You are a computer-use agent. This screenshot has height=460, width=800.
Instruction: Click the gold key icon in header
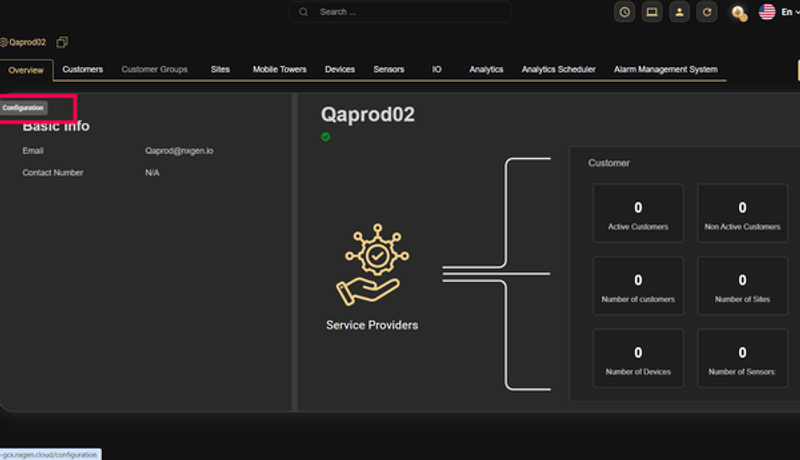coord(739,13)
